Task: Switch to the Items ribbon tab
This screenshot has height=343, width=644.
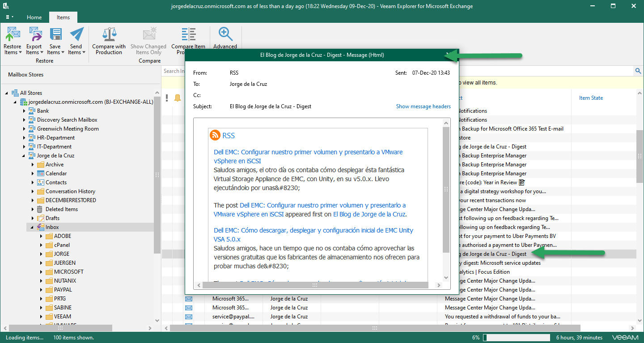Action: coord(63,17)
